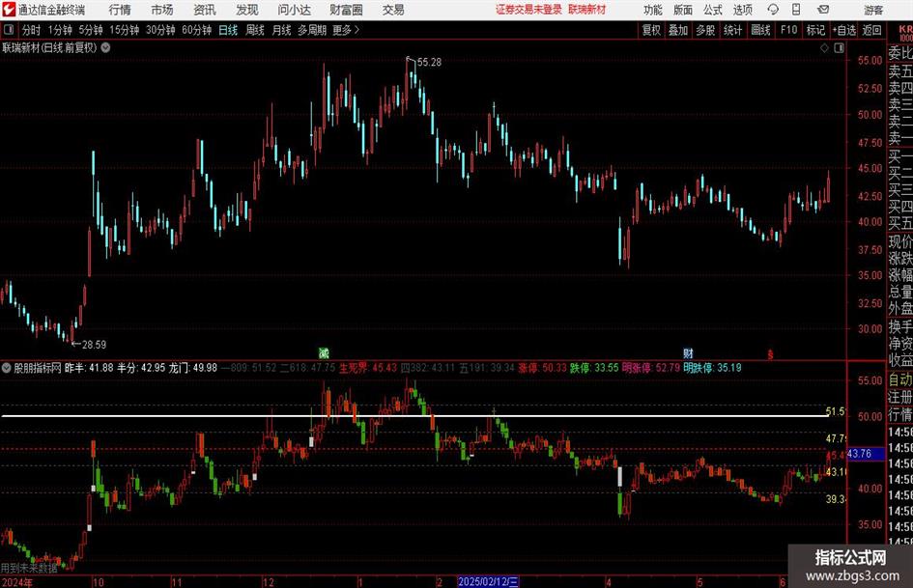913x588 pixels.
Task: Click the 明涨停: 52.79 indicator value
Action: click(x=651, y=368)
